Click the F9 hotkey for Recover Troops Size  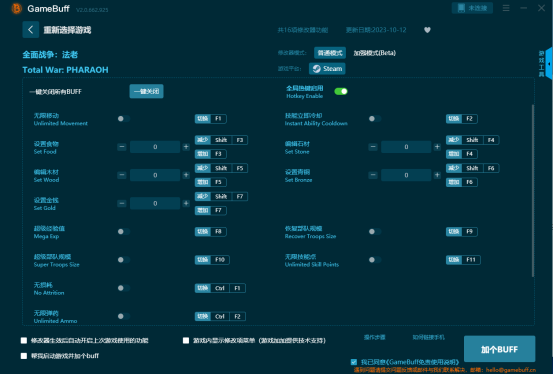462,232
